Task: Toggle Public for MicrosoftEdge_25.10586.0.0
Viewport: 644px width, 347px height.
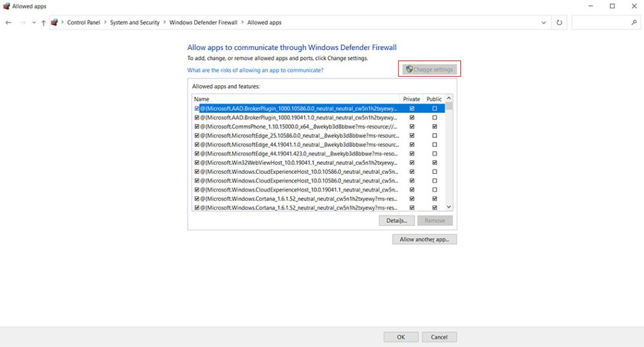Action: tap(435, 135)
